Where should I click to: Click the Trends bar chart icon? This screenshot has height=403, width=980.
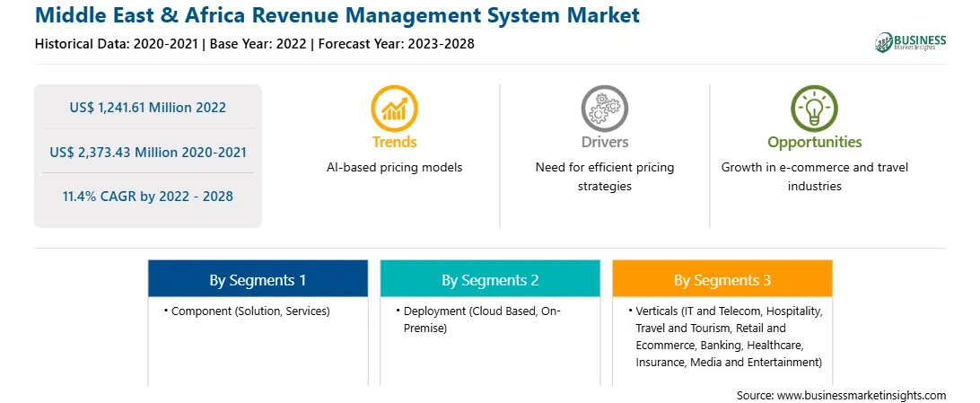click(394, 108)
